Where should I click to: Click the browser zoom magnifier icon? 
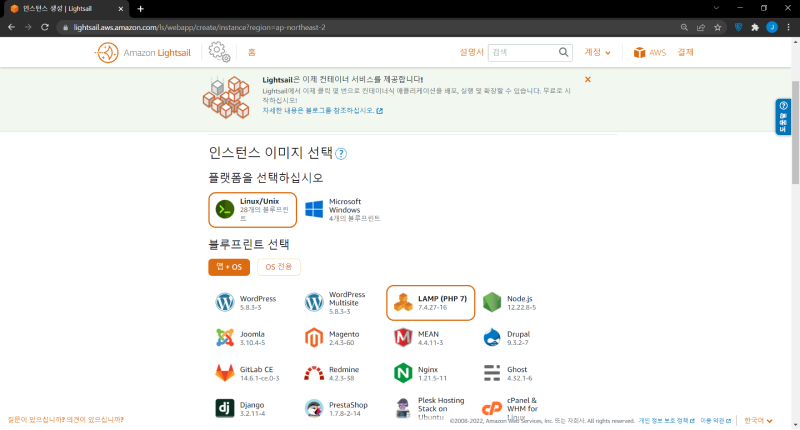(684, 28)
